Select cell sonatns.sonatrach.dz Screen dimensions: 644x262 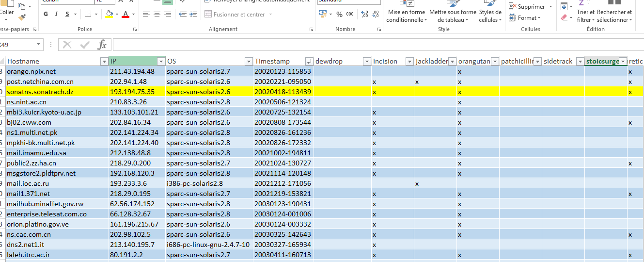[x=57, y=92]
